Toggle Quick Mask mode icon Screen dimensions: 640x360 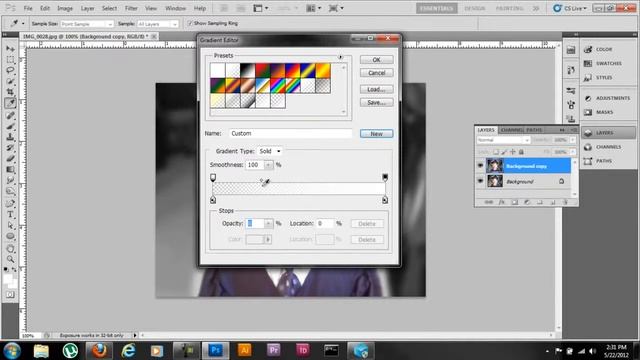10,294
